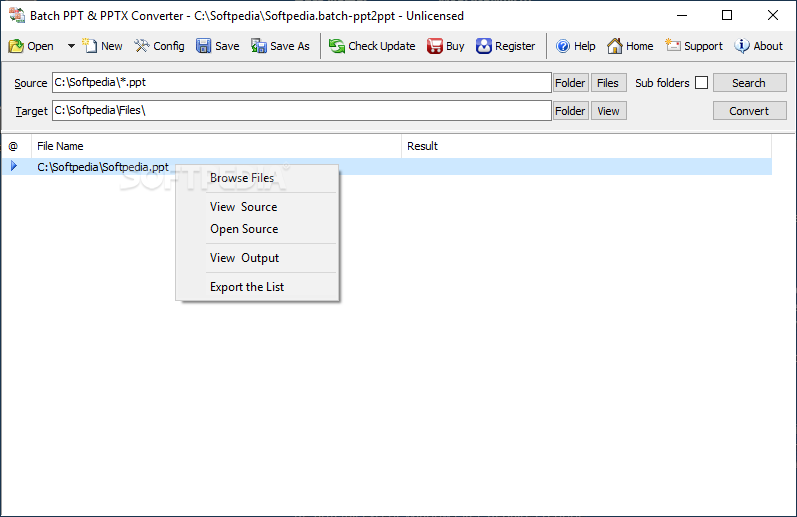The width and height of the screenshot is (797, 517).
Task: Choose Save As in the toolbar
Action: pos(280,46)
